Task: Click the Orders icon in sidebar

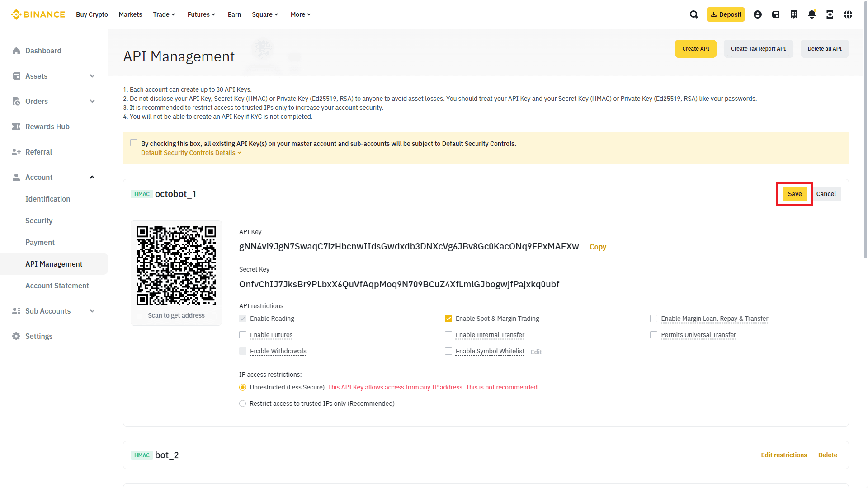Action: [x=16, y=101]
